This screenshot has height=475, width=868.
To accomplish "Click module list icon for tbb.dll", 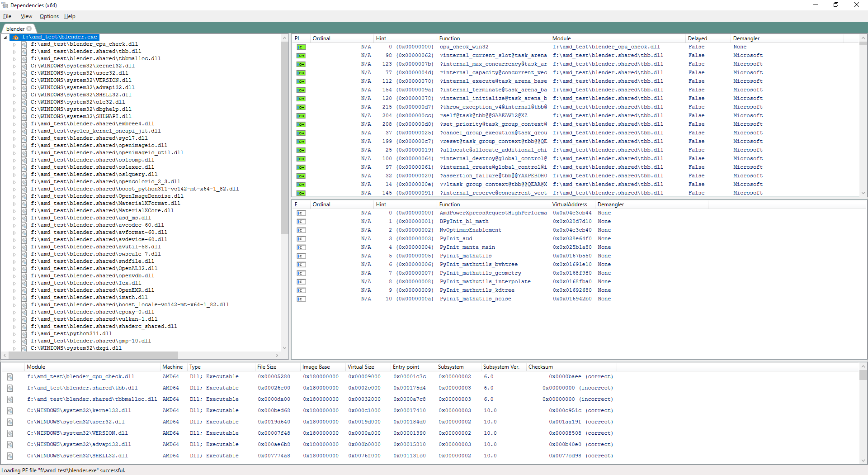I will tap(10, 388).
